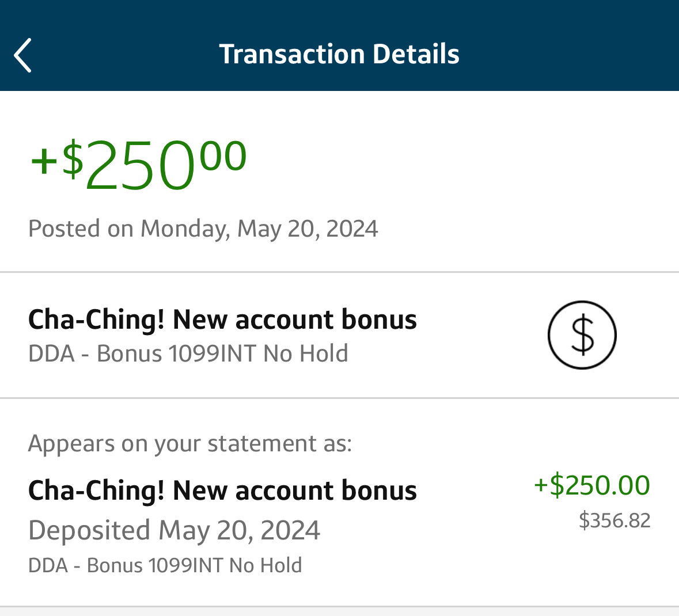
Task: Tap the word 'Deposited' in statement entry
Action: 89,530
